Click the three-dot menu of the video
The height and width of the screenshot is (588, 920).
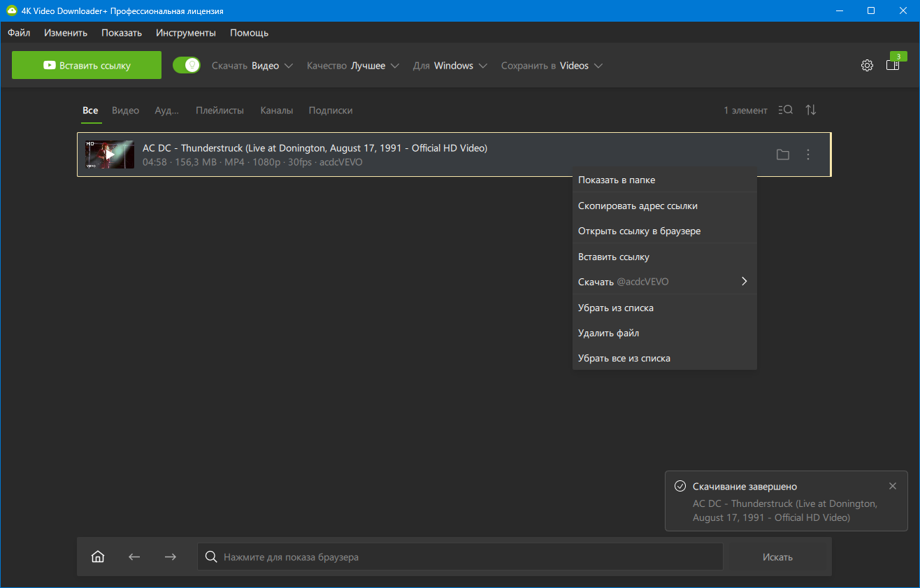[x=808, y=155]
